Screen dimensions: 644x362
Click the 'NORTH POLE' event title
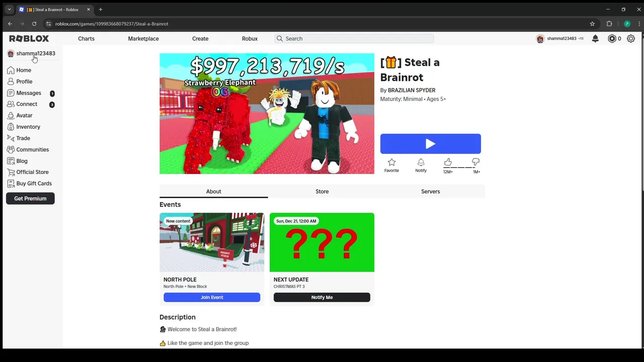click(x=180, y=280)
